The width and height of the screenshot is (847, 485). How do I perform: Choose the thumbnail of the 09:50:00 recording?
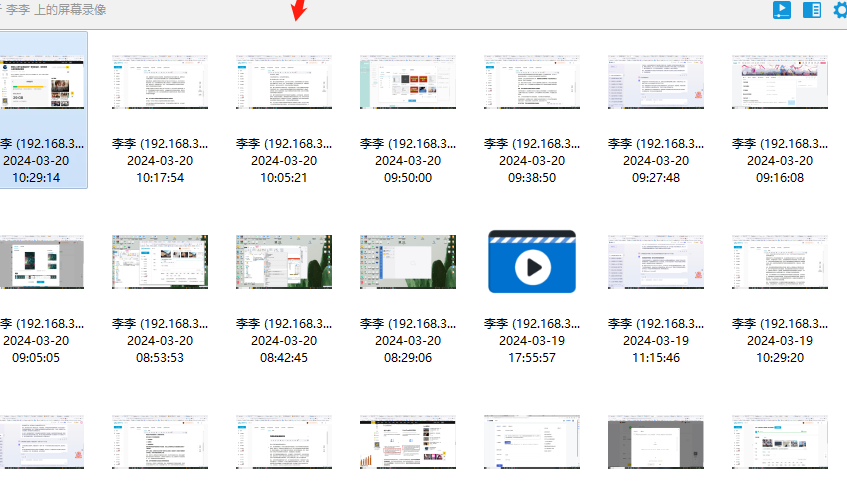(408, 82)
